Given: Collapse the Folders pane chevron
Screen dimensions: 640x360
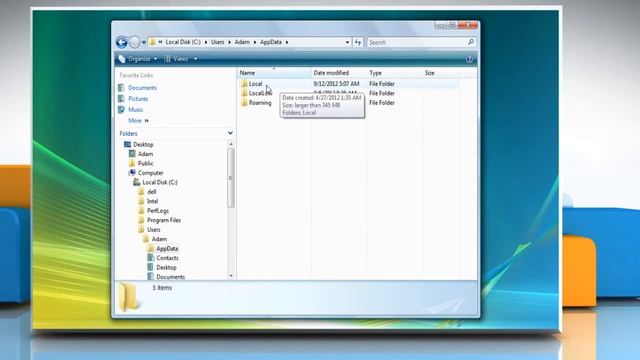Looking at the screenshot, I should (x=230, y=133).
